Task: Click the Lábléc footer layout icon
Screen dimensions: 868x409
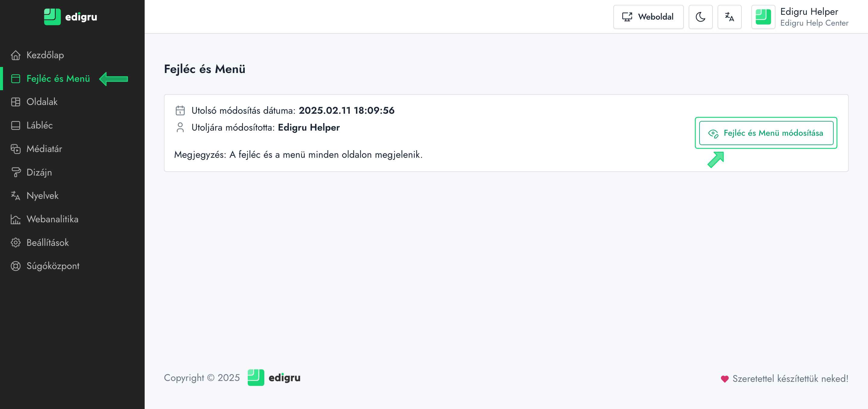Action: coord(15,125)
